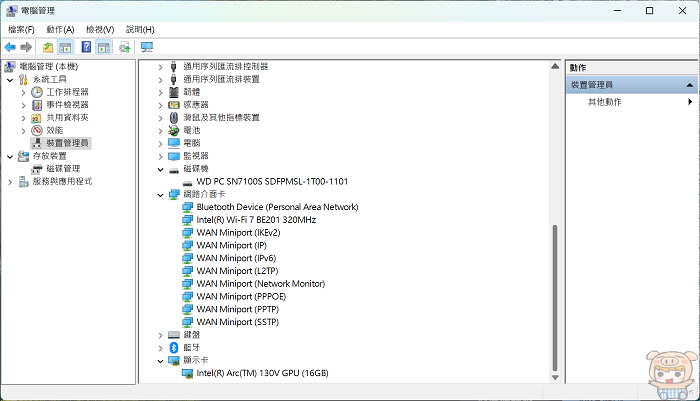Expand 通用序列匯流排控制器 category
This screenshot has height=401, width=700.
(x=160, y=67)
